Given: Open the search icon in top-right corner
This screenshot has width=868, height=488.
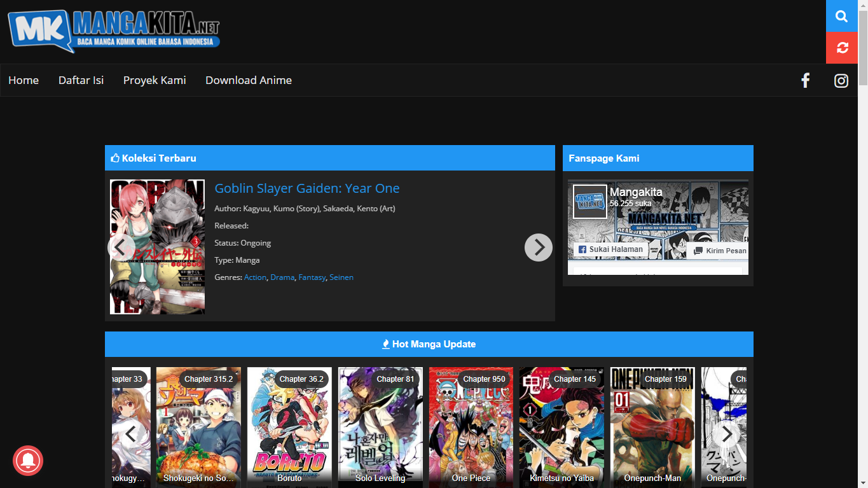Looking at the screenshot, I should tap(842, 16).
